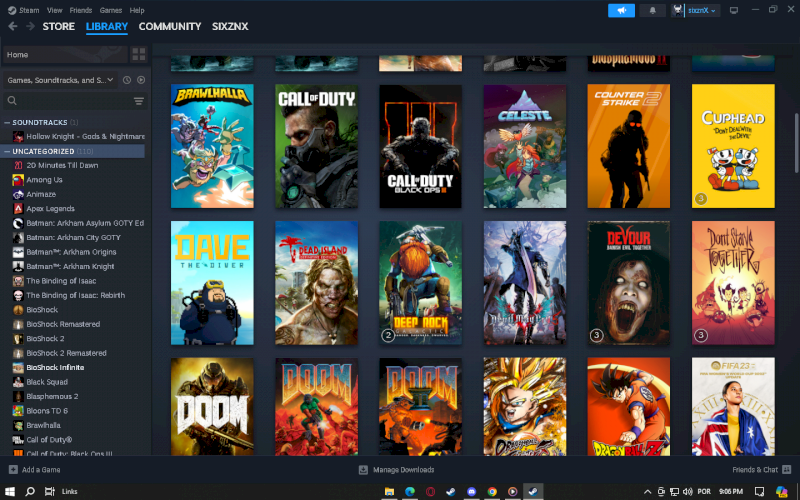Click the library Home button
This screenshot has width=800, height=500.
click(65, 55)
